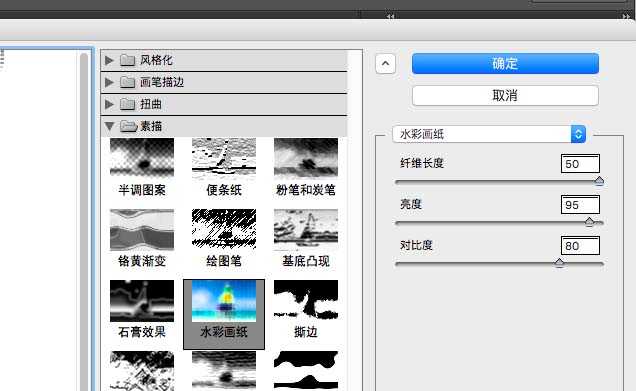This screenshot has height=391, width=636.
Task: Click the 亮度 slider handle
Action: tap(589, 221)
